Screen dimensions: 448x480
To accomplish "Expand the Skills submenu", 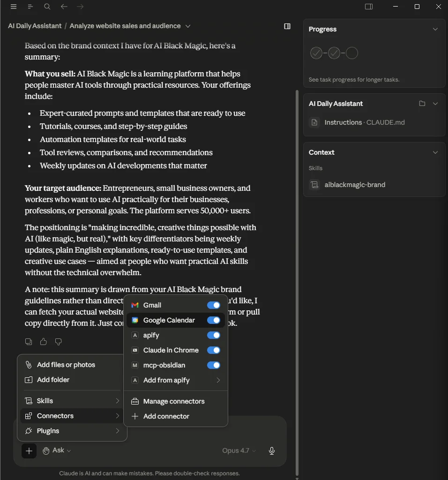I will tap(72, 401).
